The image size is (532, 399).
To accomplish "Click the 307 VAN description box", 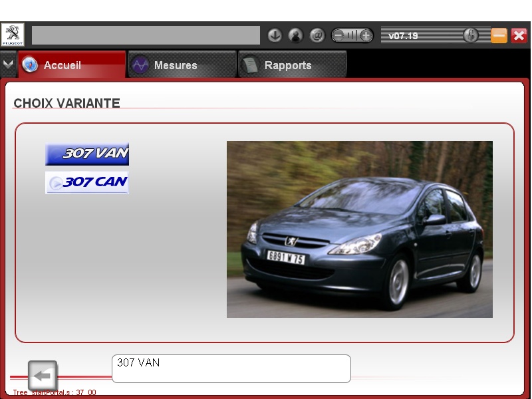I will click(x=231, y=368).
